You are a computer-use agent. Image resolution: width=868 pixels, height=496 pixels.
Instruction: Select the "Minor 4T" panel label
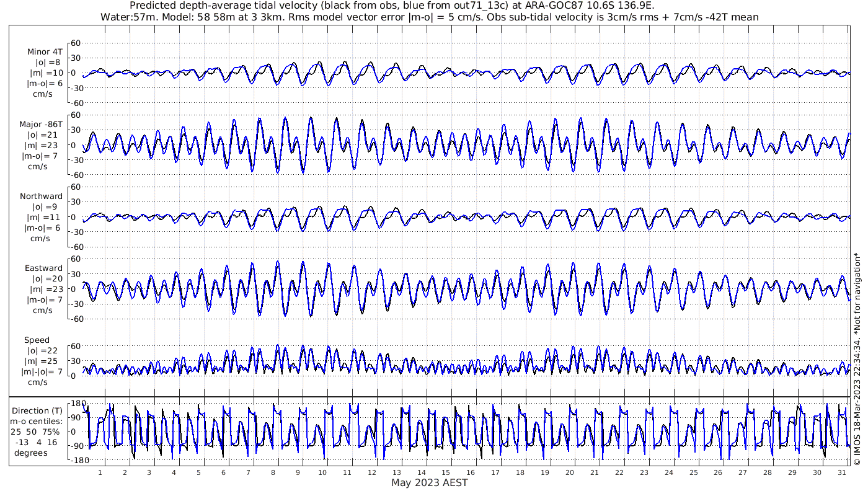(x=45, y=52)
